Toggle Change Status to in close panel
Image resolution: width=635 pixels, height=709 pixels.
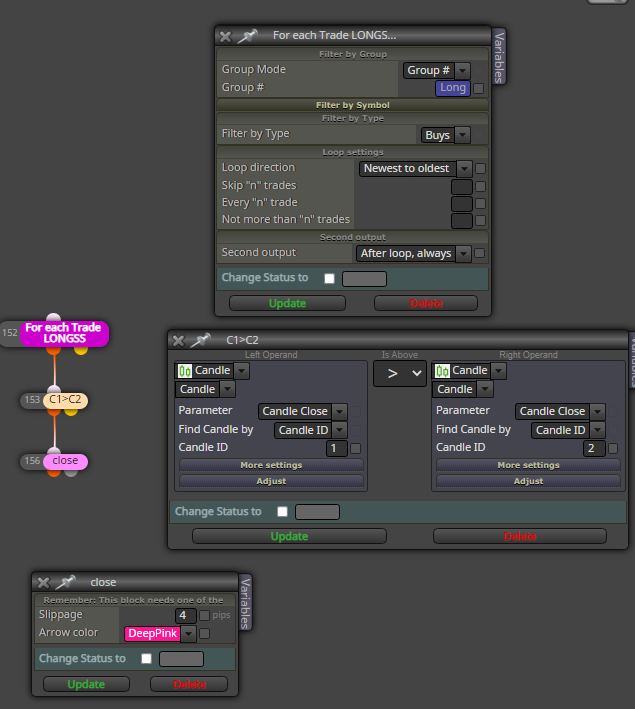click(146, 659)
